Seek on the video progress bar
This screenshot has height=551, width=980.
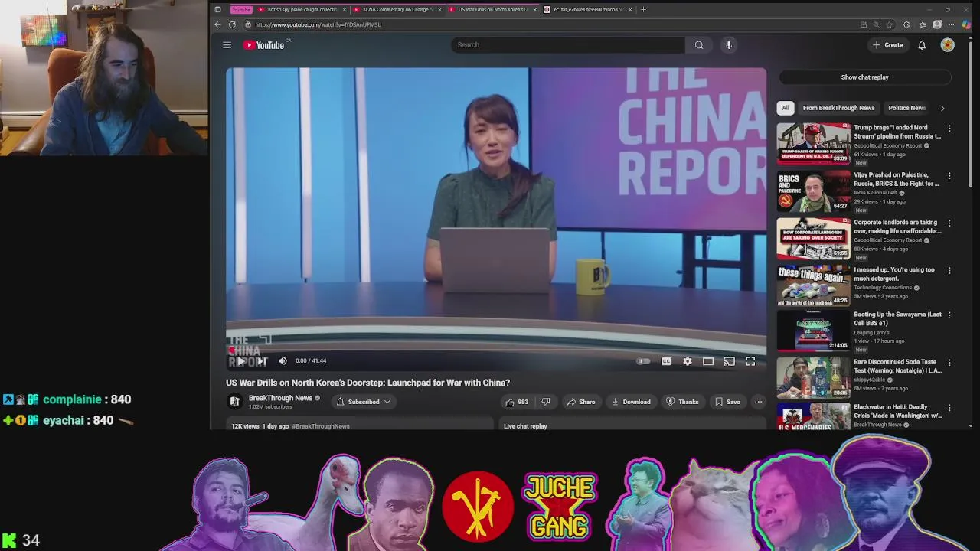coord(496,350)
